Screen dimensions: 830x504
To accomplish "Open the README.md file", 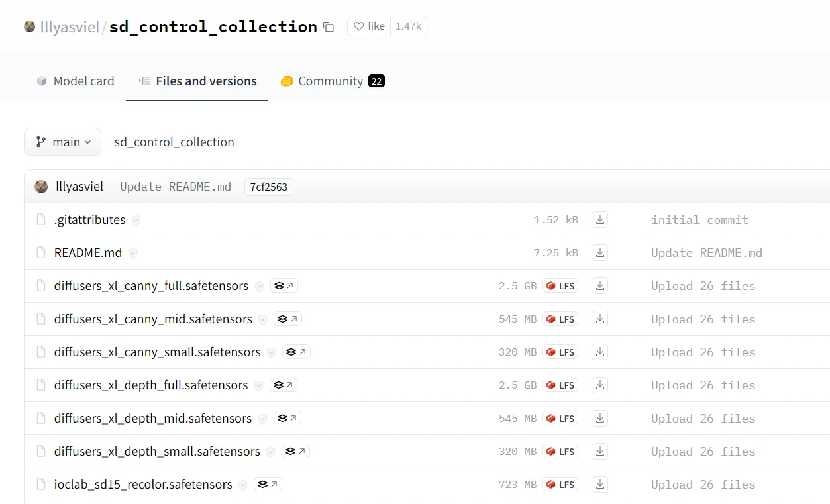I will tap(88, 253).
